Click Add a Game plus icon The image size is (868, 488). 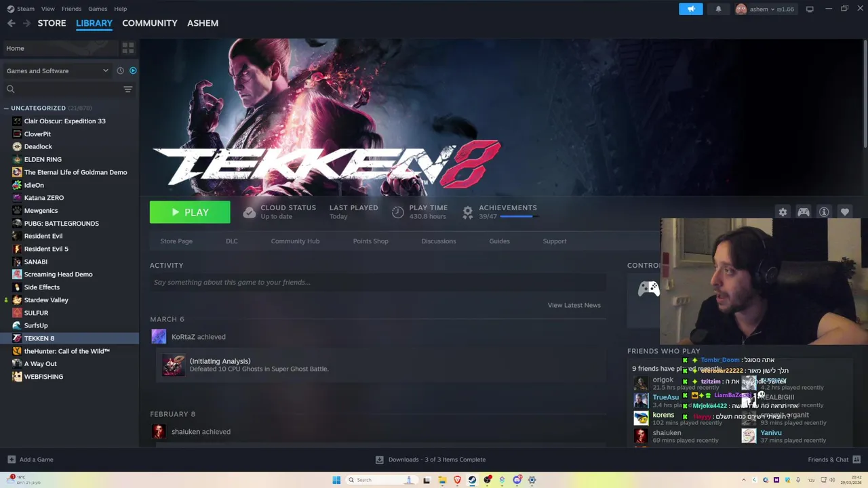click(x=11, y=460)
